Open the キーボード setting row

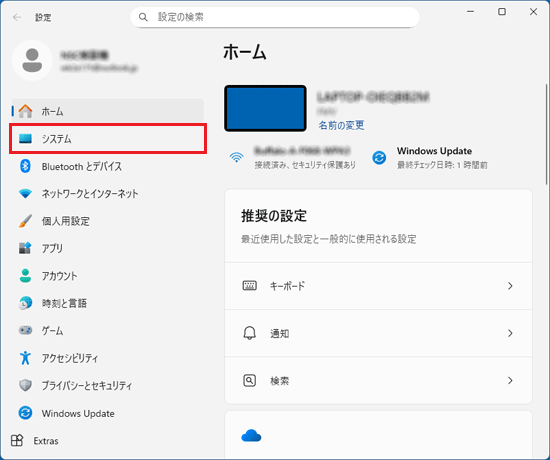tap(378, 286)
